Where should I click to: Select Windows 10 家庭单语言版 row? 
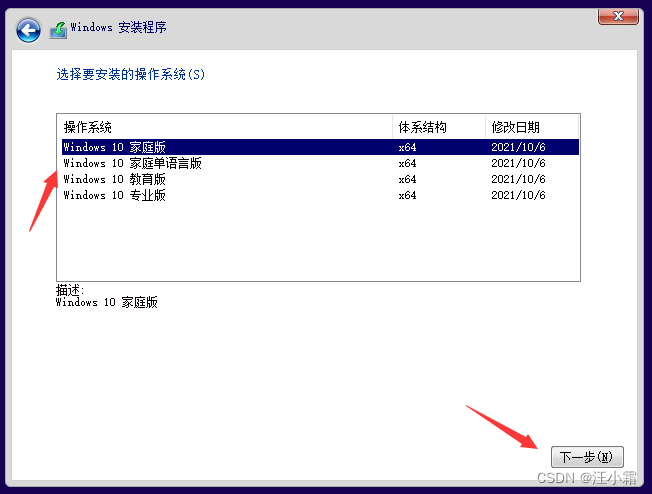coord(320,163)
